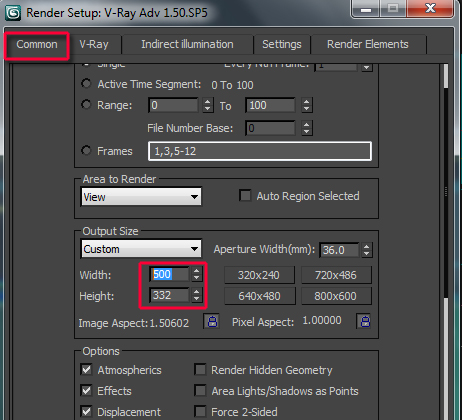Click the Range start spinner arrows
Screen dimensions: 462x420
click(x=208, y=105)
